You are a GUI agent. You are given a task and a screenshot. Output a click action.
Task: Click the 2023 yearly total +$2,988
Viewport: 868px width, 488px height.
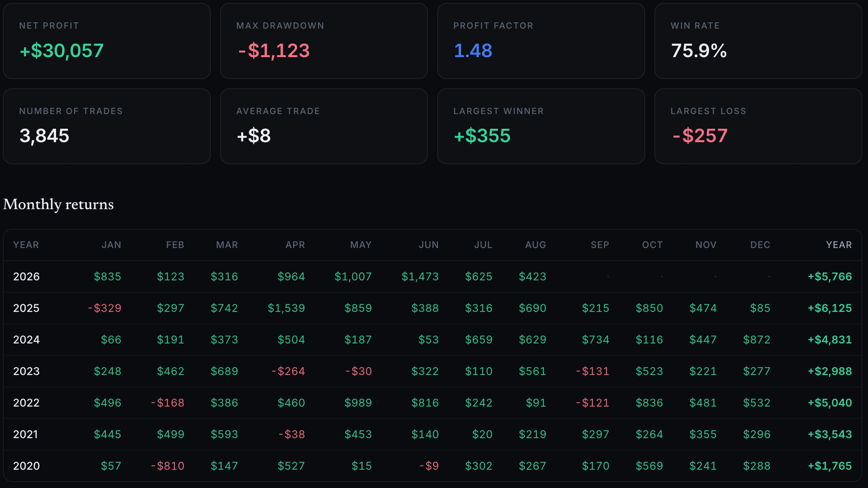pos(830,371)
